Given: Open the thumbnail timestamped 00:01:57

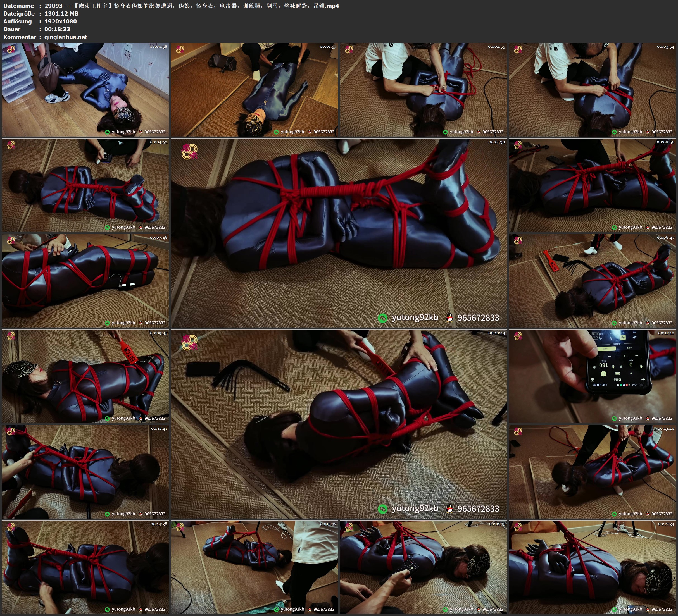Looking at the screenshot, I should tap(254, 89).
